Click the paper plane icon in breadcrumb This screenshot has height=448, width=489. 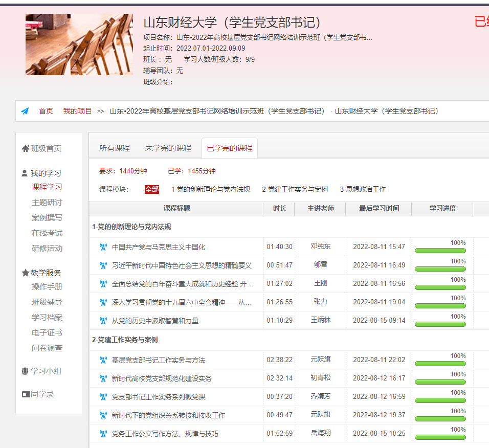pos(25,111)
